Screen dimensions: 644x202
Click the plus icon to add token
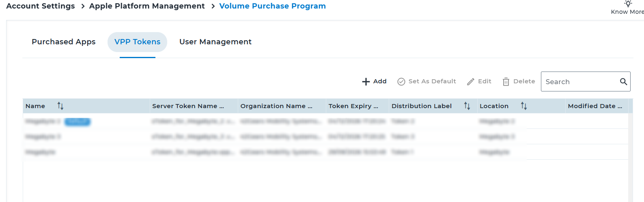(366, 82)
